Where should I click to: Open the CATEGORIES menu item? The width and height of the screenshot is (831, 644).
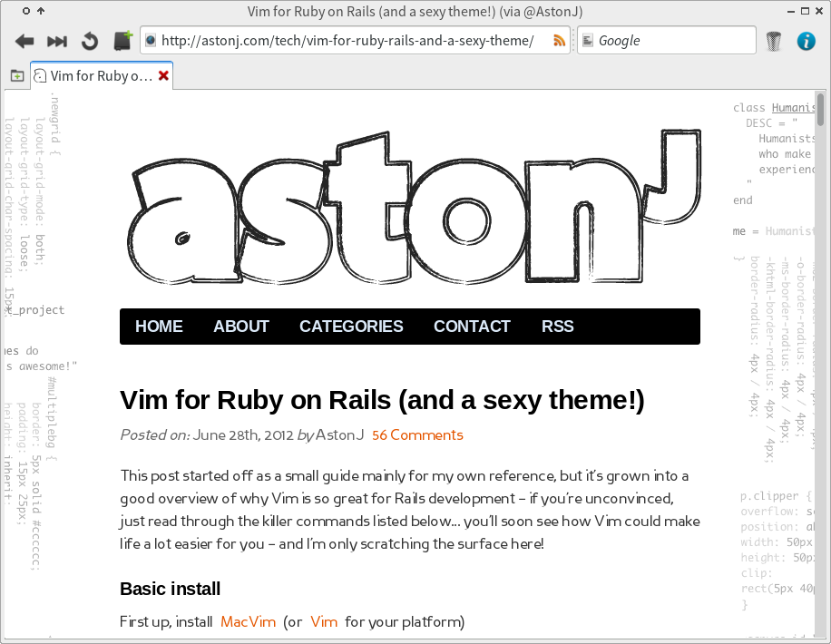[351, 327]
